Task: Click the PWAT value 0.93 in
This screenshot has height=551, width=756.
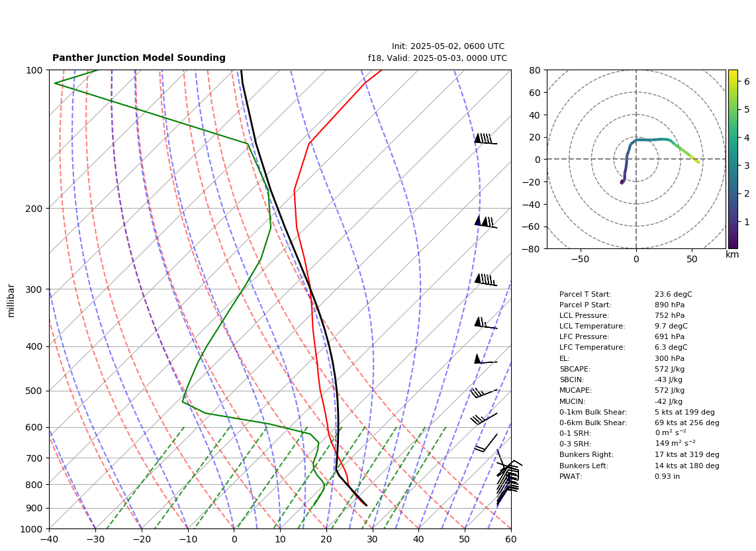Action: click(x=667, y=476)
